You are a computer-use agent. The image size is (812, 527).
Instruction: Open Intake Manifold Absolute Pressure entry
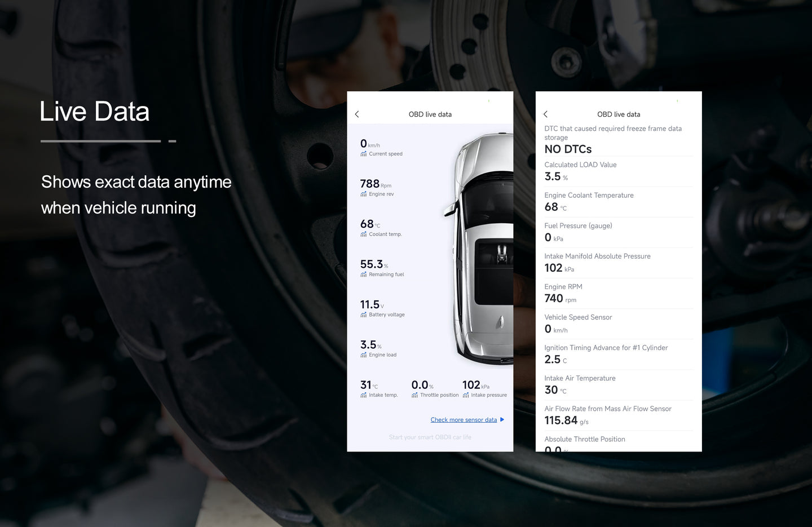(x=618, y=263)
